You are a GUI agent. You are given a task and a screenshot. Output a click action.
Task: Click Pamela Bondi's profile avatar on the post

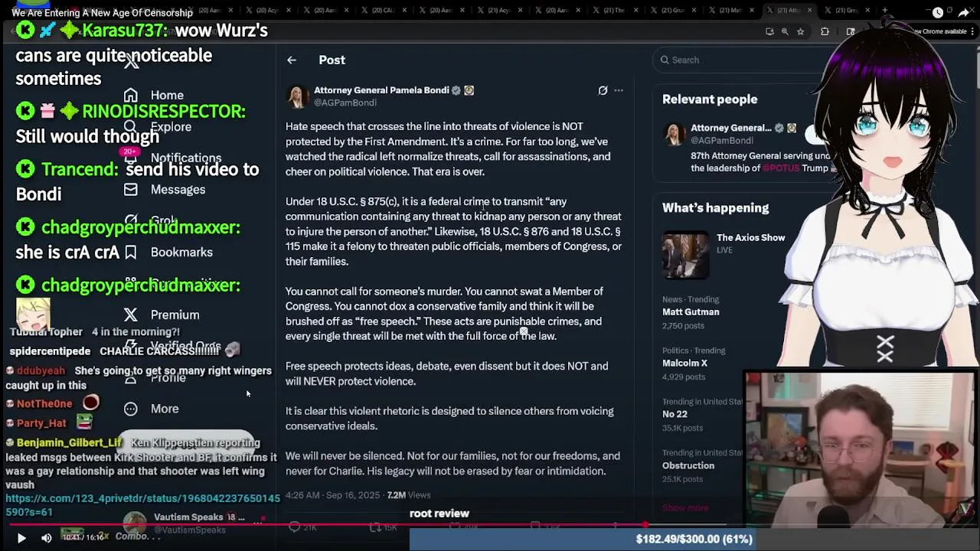point(296,96)
